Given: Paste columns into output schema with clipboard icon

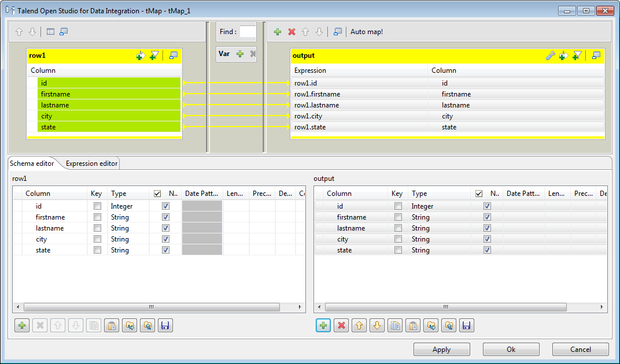Looking at the screenshot, I should [413, 325].
